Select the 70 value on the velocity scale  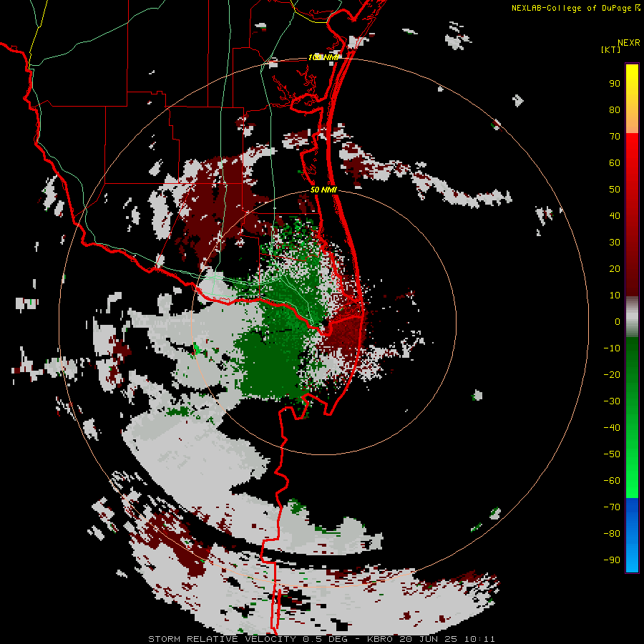coord(615,137)
